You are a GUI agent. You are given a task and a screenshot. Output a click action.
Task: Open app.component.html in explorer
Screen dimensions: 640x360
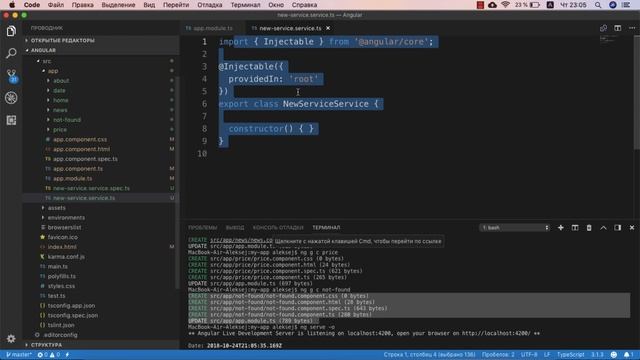click(81, 149)
